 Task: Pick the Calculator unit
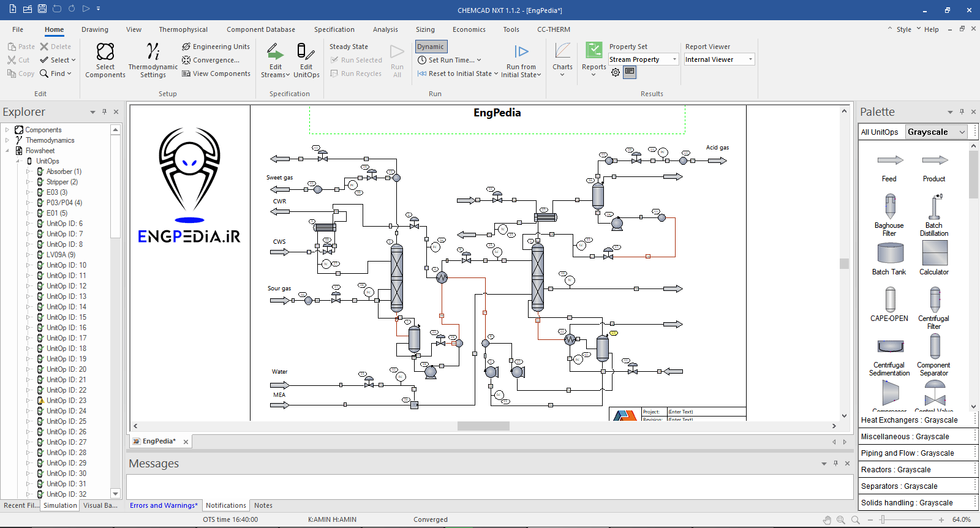934,258
